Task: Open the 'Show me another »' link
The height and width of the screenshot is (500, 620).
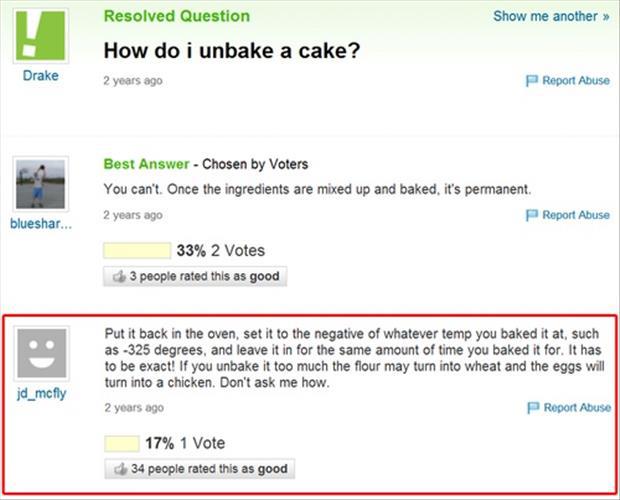Action: tap(551, 17)
